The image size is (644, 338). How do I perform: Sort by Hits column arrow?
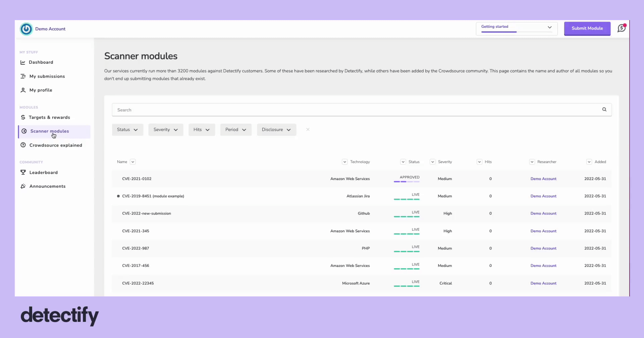(479, 162)
